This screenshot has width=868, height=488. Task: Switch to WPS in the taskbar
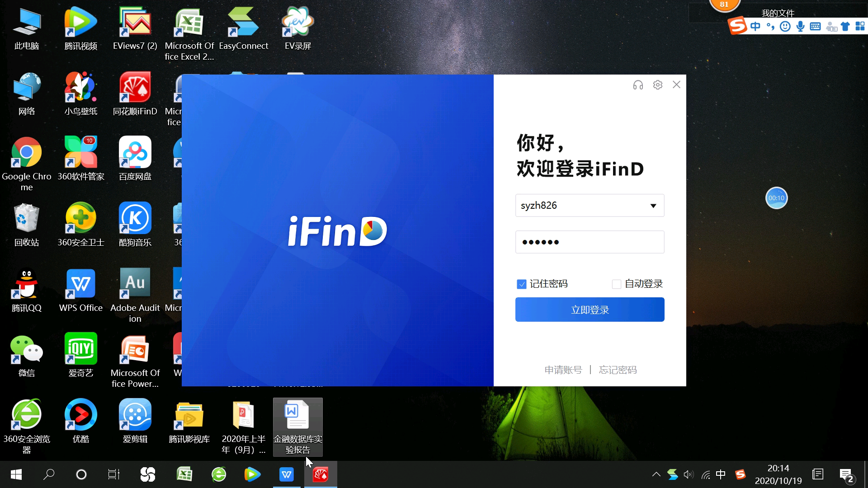[x=287, y=474]
